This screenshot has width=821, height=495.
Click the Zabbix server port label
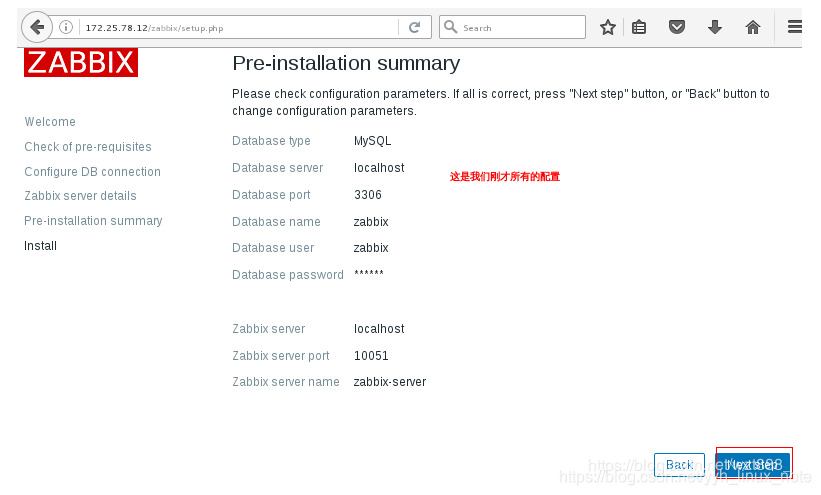point(281,356)
